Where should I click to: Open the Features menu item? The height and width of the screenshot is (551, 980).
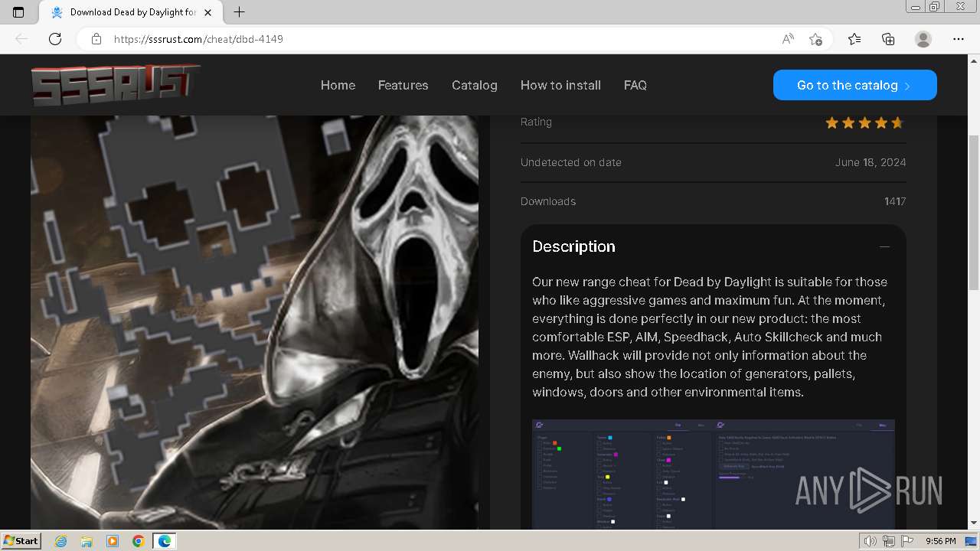(x=403, y=85)
